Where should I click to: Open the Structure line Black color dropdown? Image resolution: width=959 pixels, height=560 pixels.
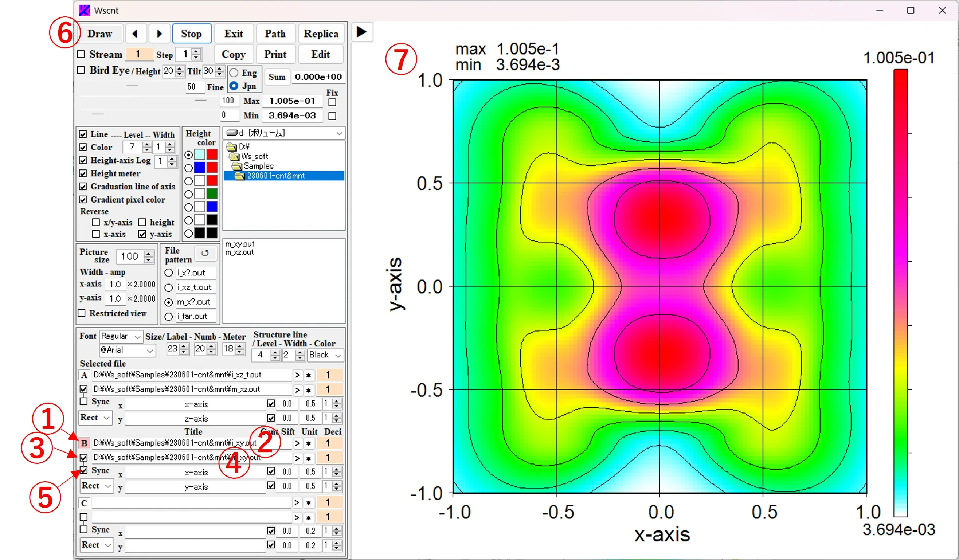pyautogui.click(x=325, y=355)
